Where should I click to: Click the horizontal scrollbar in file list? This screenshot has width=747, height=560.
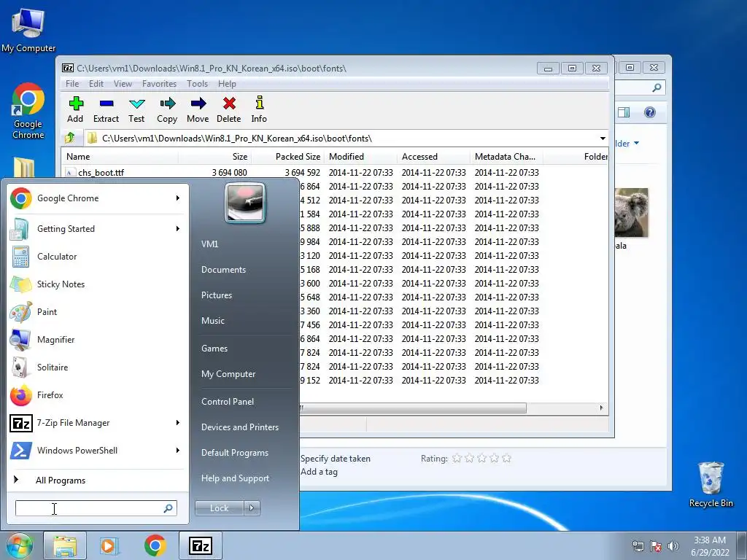tap(413, 408)
